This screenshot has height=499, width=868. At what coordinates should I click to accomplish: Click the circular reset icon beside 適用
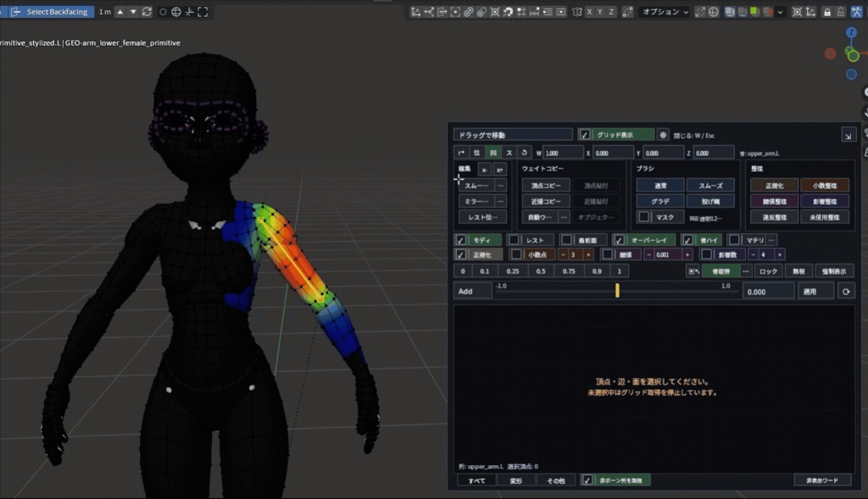[x=846, y=291]
